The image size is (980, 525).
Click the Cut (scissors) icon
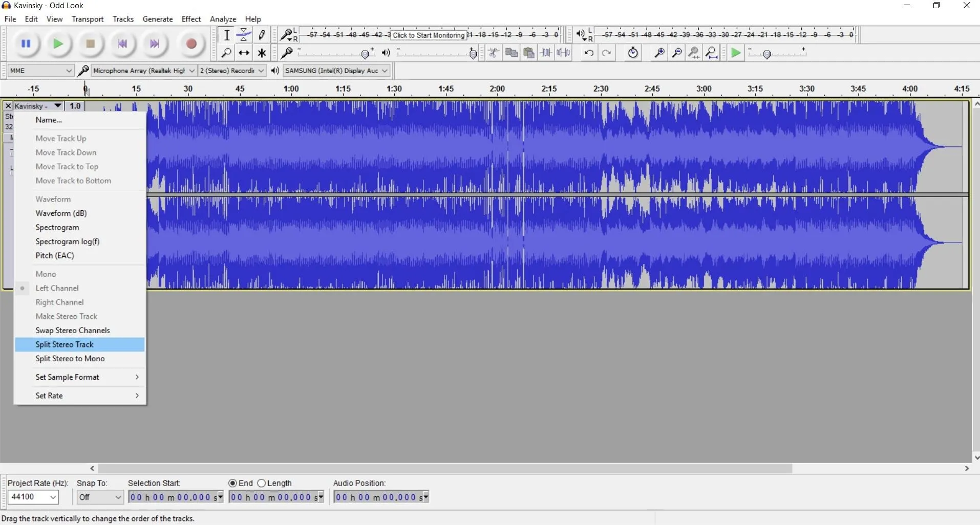(x=494, y=53)
